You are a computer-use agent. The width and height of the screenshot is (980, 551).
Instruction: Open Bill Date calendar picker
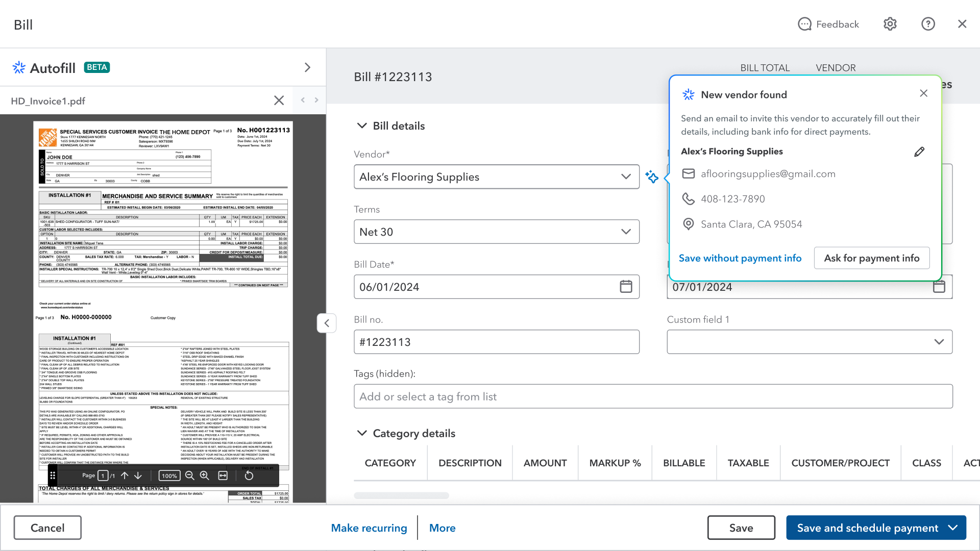pos(626,287)
